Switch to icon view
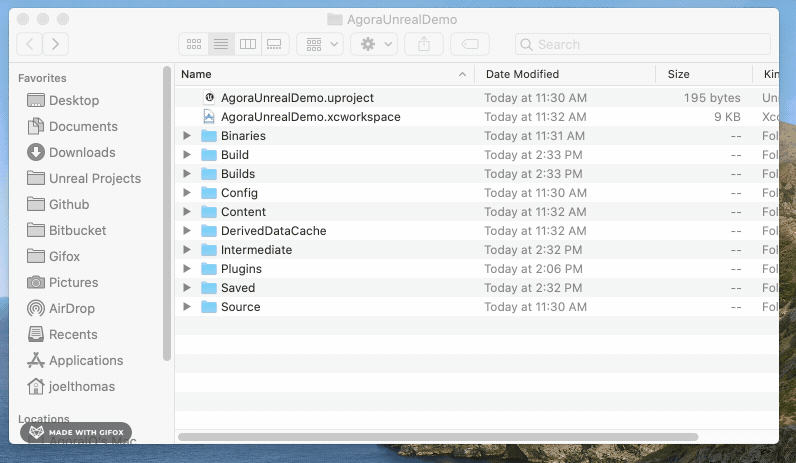796x463 pixels. pos(193,44)
